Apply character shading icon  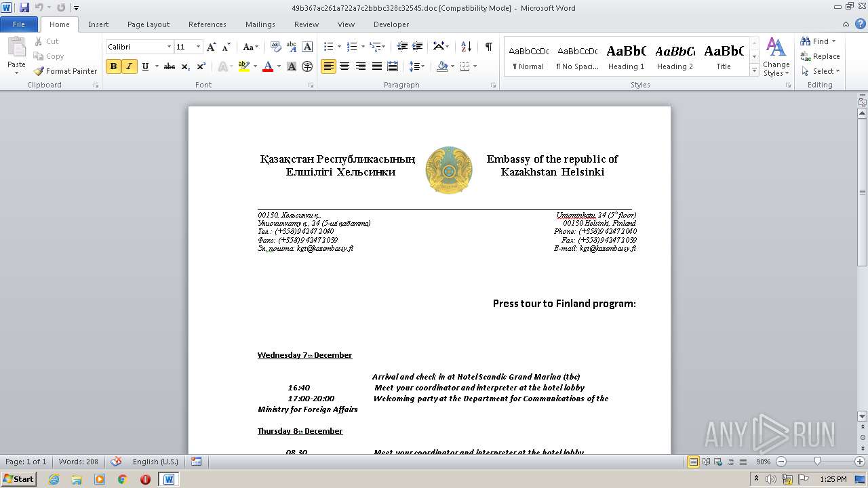pos(292,66)
